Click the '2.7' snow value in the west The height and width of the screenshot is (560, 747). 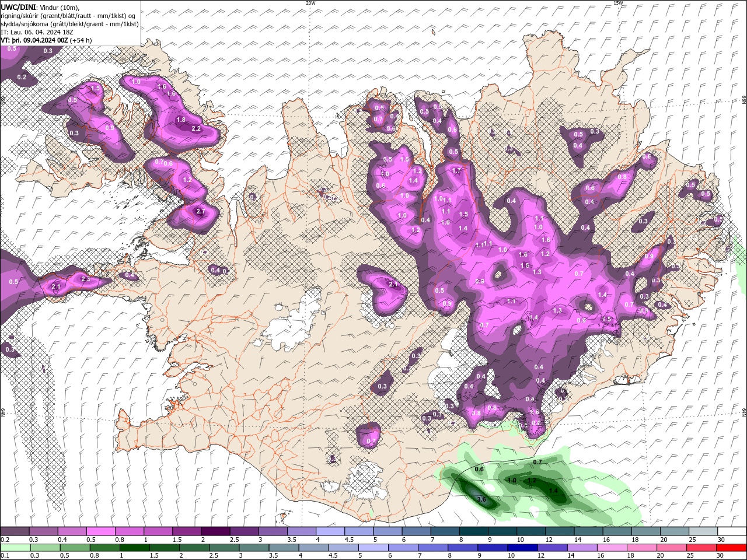pos(201,212)
